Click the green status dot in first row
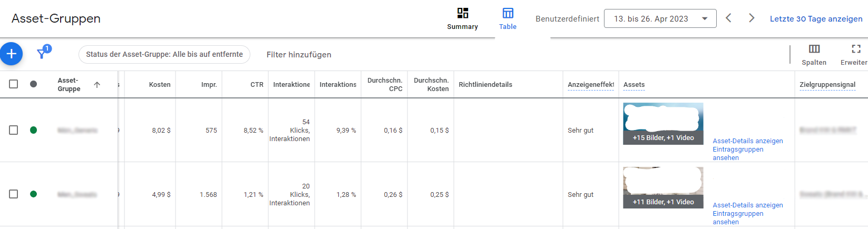 tap(33, 130)
